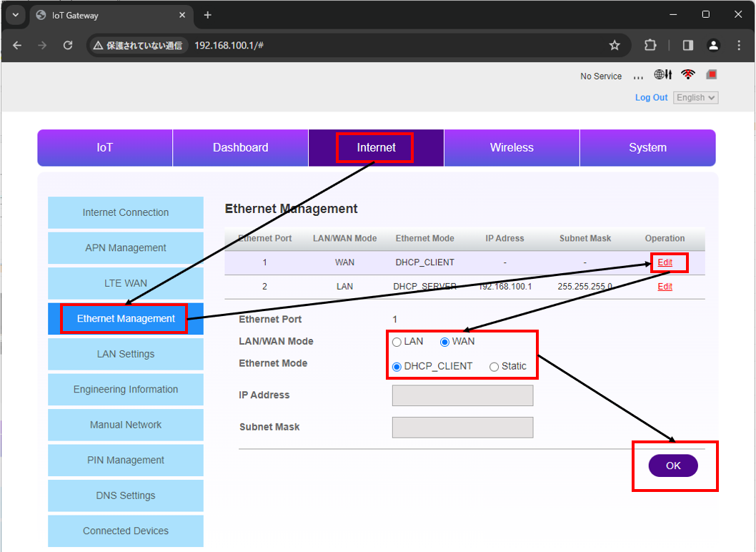Viewport: 756px width, 552px height.
Task: Select the LAN radio button
Action: coord(397,342)
